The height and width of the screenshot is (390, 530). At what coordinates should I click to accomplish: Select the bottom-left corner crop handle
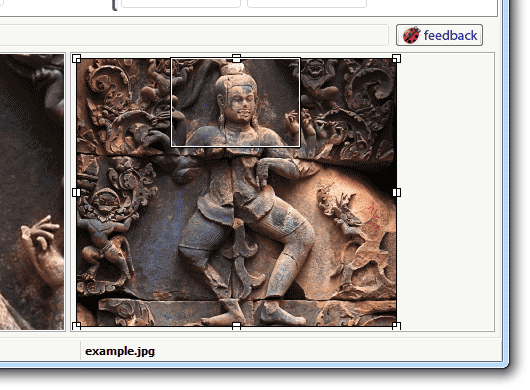pos(77,326)
